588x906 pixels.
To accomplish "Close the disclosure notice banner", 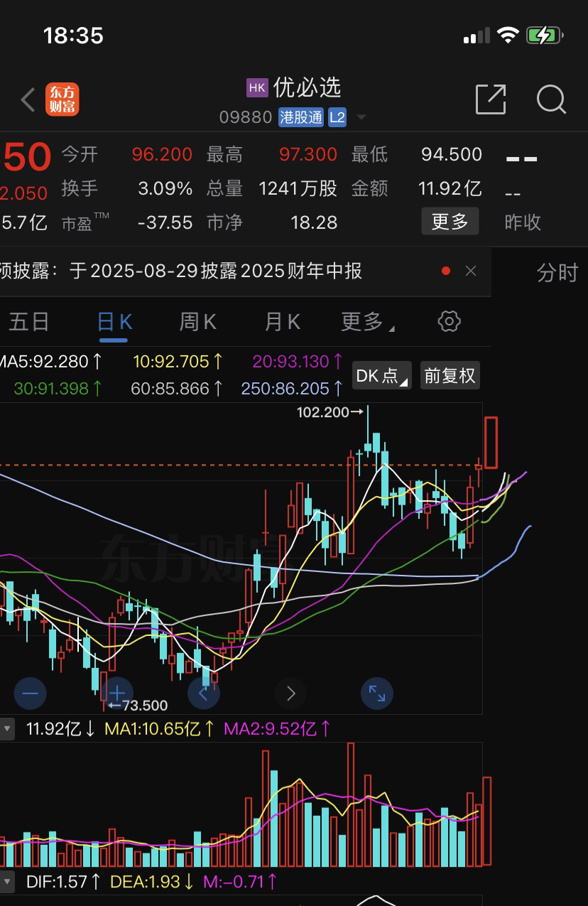I will 470,271.
